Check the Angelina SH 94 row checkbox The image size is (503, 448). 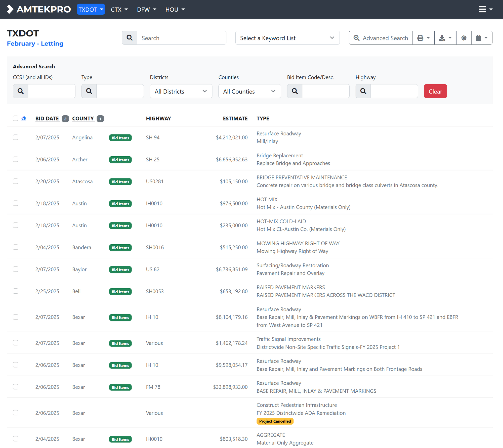coord(16,137)
